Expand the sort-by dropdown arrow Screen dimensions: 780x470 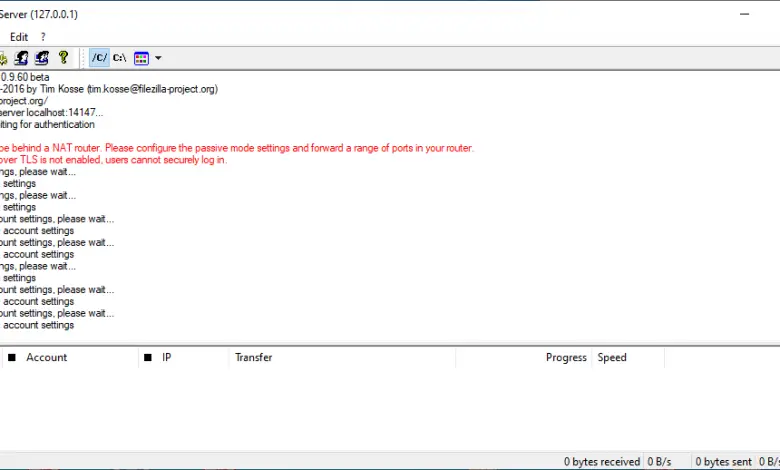(x=158, y=58)
